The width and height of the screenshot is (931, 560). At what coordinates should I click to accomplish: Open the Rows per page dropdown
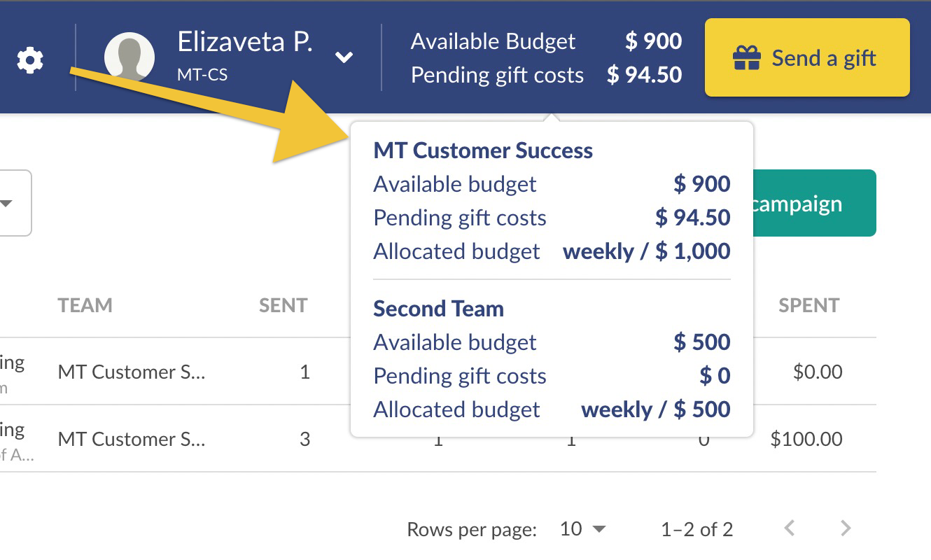583,528
